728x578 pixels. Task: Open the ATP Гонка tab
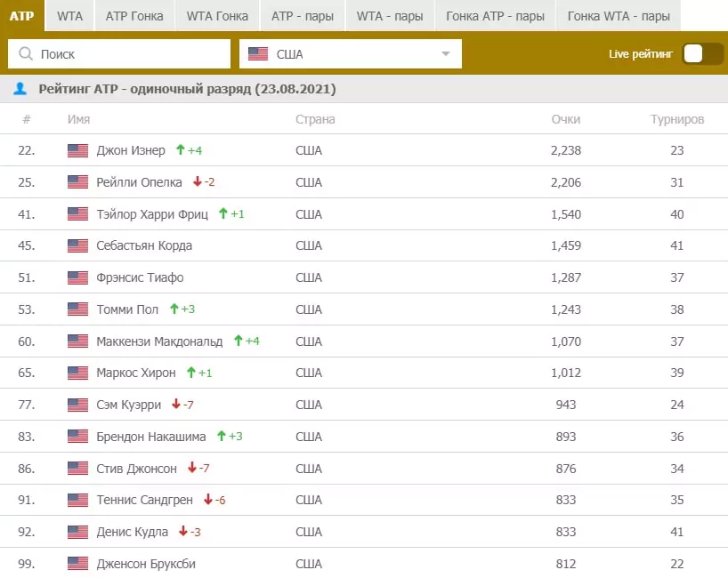[134, 16]
